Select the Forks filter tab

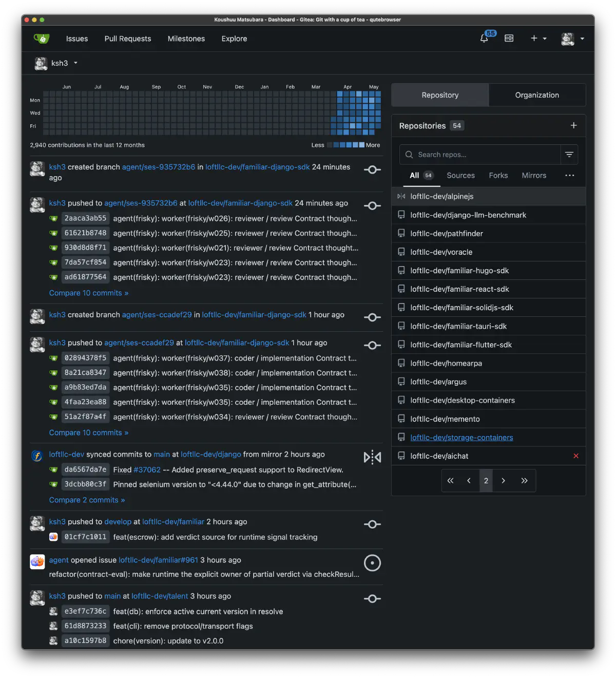498,176
